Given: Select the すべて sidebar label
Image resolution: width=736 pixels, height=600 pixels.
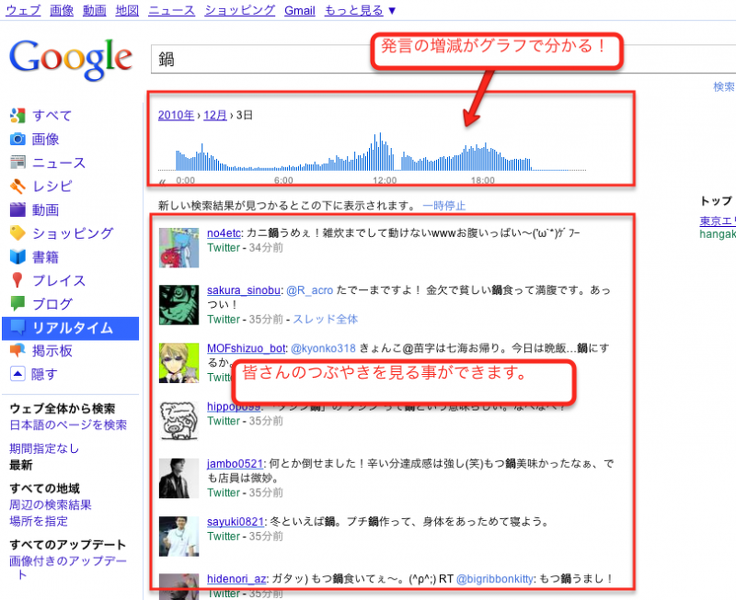Looking at the screenshot, I should [x=52, y=115].
